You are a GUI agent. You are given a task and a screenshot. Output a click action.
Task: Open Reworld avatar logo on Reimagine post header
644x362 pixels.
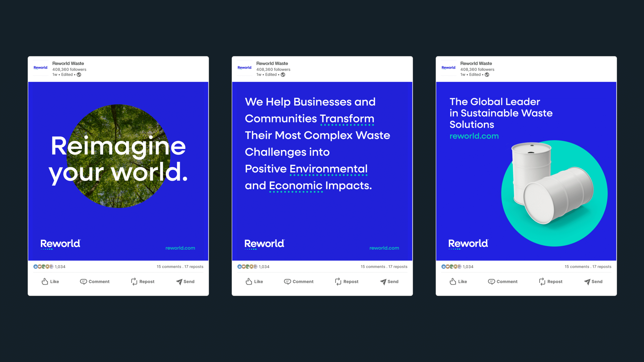pyautogui.click(x=40, y=68)
